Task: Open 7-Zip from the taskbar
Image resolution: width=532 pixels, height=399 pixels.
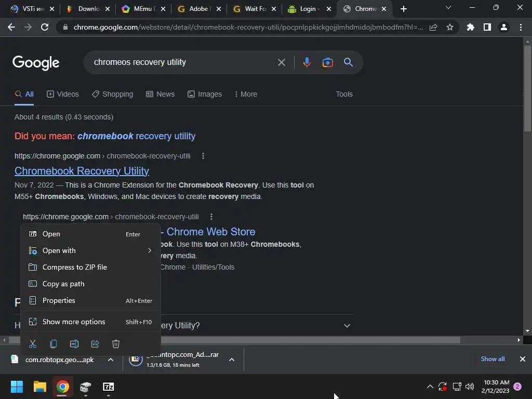Action: click(x=108, y=387)
